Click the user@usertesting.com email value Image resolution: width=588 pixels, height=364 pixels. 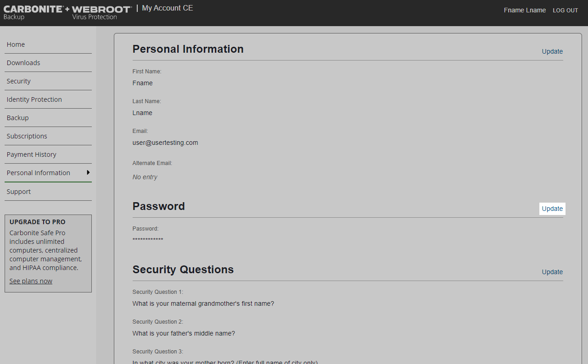[165, 143]
